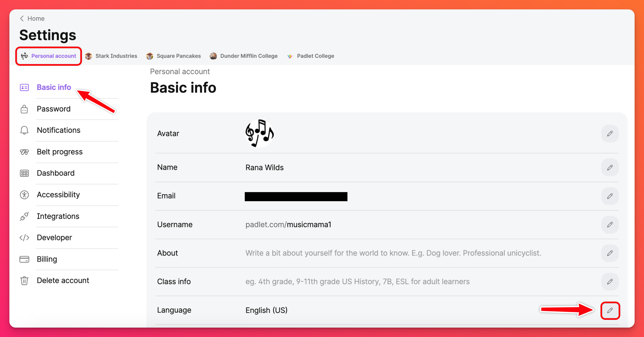Open the Password settings section
This screenshot has height=337, width=644.
[53, 109]
